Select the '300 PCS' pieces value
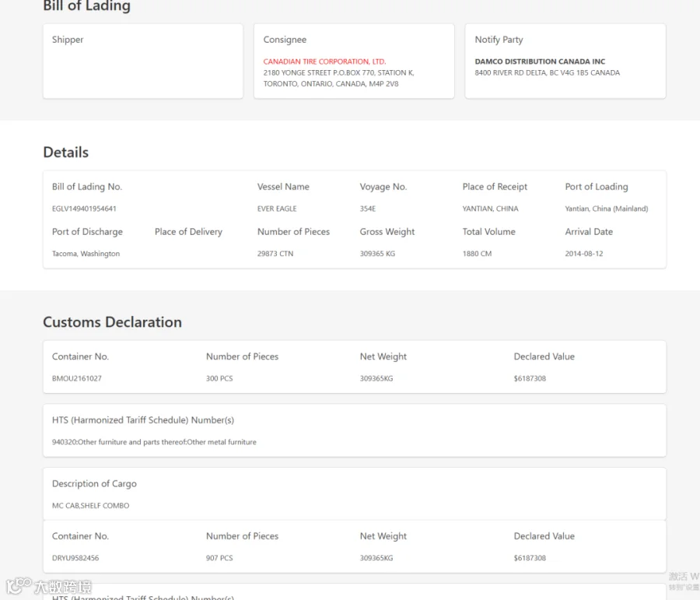The height and width of the screenshot is (600, 700). click(x=219, y=378)
